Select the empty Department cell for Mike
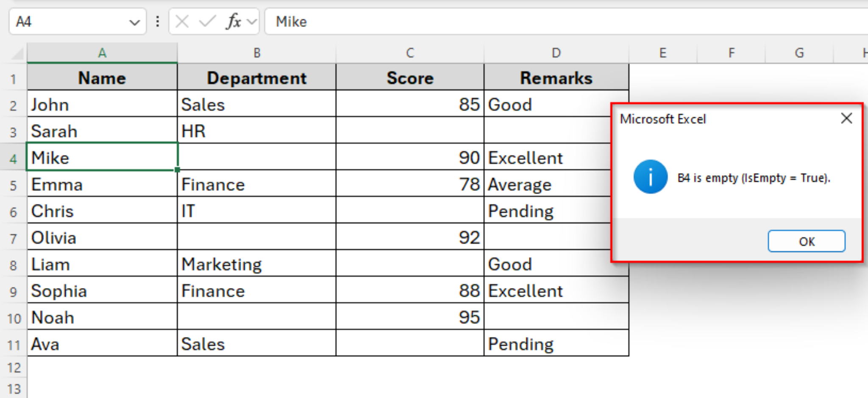The image size is (868, 398). click(256, 158)
